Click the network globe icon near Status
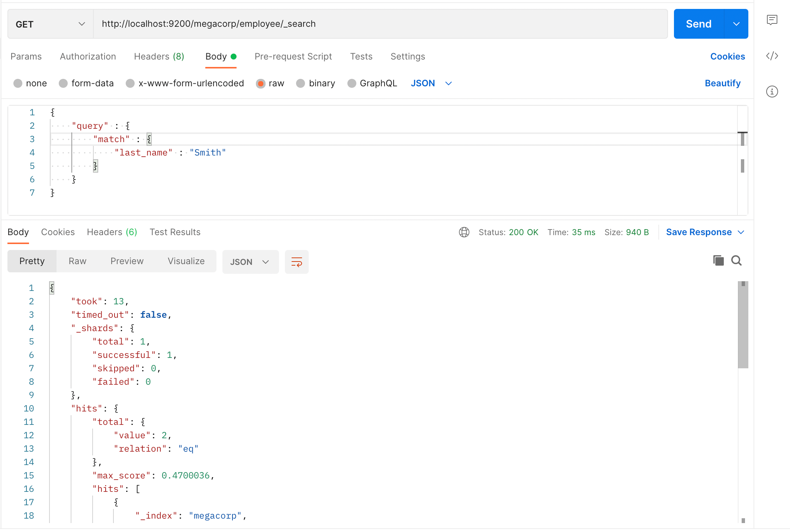This screenshot has width=790, height=532. click(x=464, y=232)
